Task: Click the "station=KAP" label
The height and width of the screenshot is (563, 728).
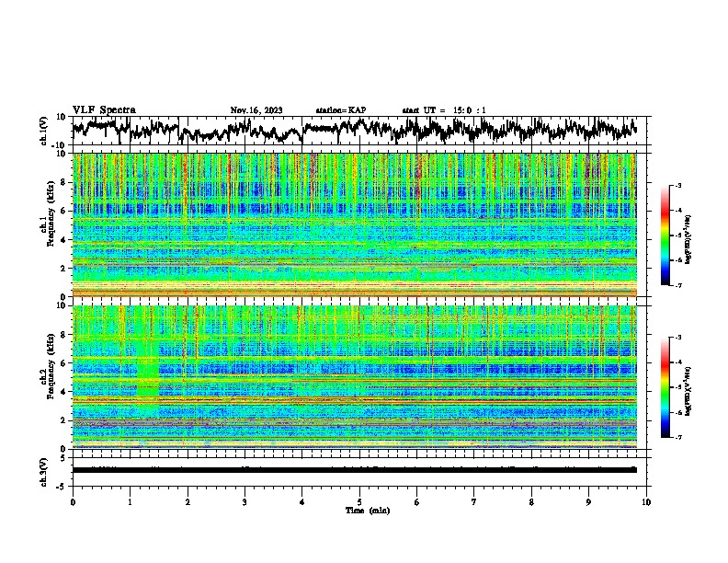Action: point(341,110)
